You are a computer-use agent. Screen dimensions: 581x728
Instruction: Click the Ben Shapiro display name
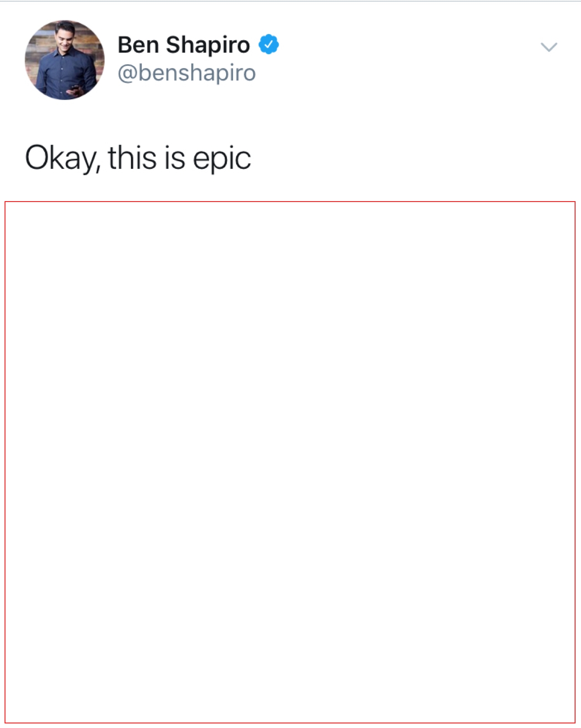click(x=184, y=45)
